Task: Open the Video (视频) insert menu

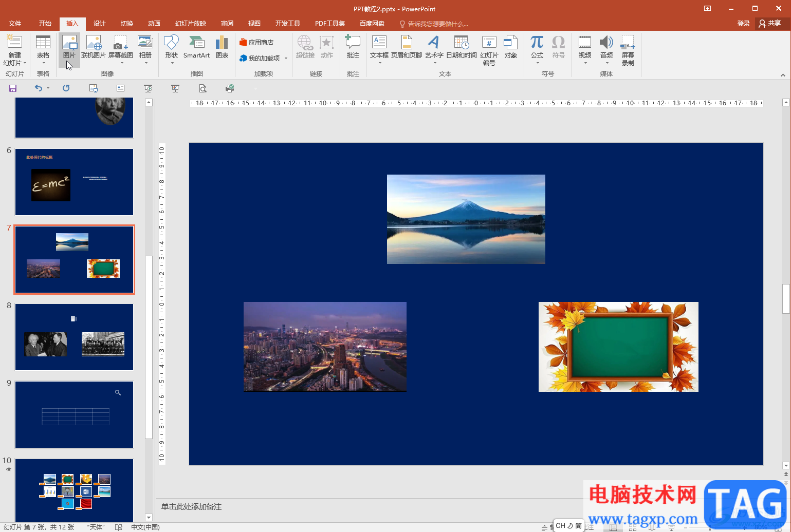Action: tap(585, 50)
